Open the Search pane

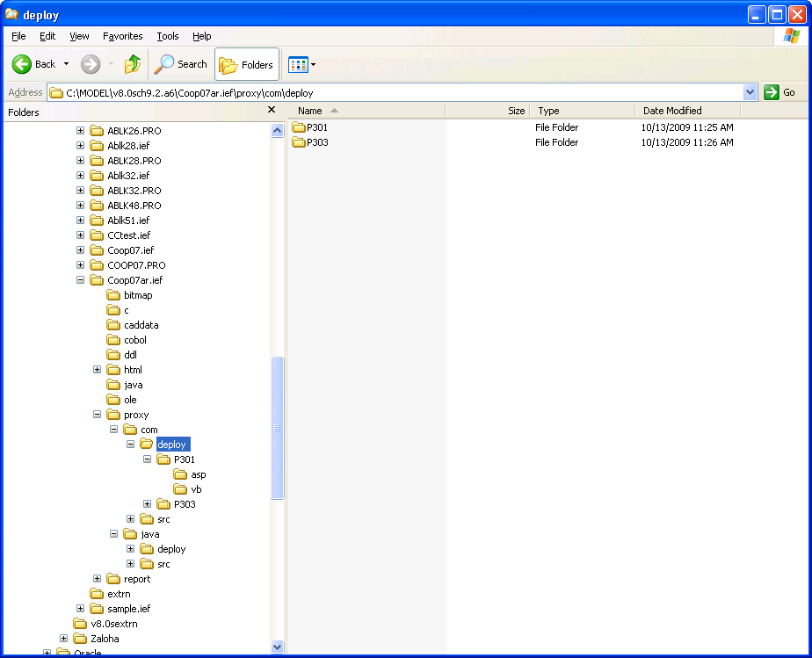click(x=181, y=64)
